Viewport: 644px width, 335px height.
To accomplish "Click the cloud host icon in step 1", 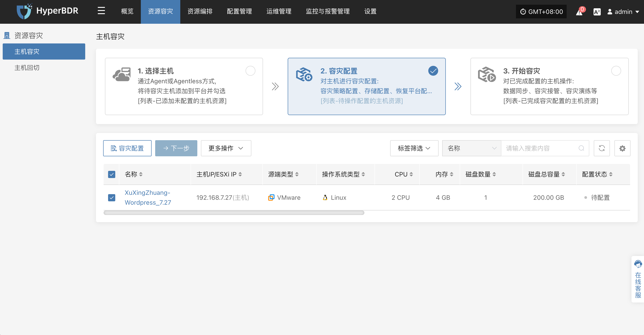I will coord(122,74).
